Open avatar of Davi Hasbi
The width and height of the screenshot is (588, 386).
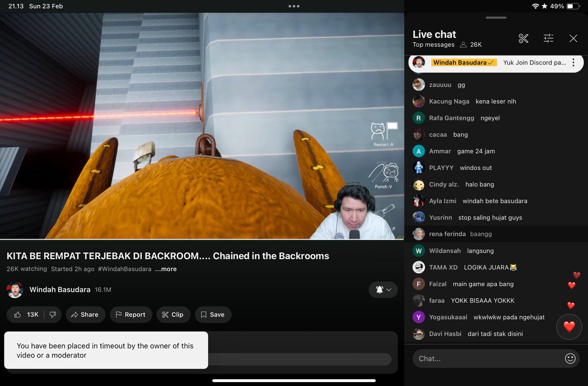(x=418, y=334)
